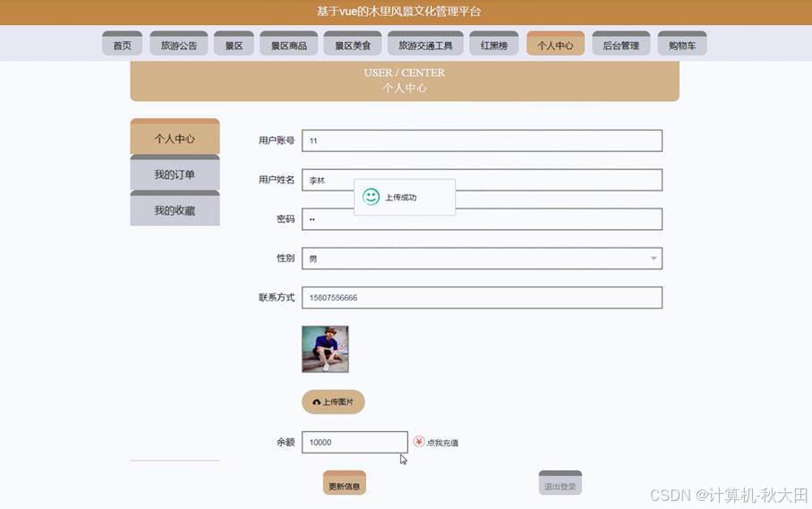View the 红黑榜 tab
The height and width of the screenshot is (509, 812).
tap(494, 44)
